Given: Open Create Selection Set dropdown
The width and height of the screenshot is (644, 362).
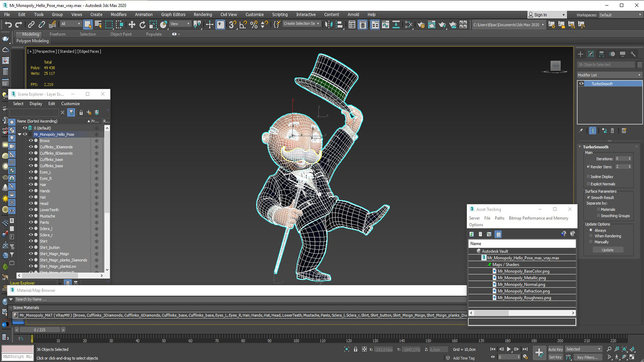Looking at the screenshot, I should 301,23.
